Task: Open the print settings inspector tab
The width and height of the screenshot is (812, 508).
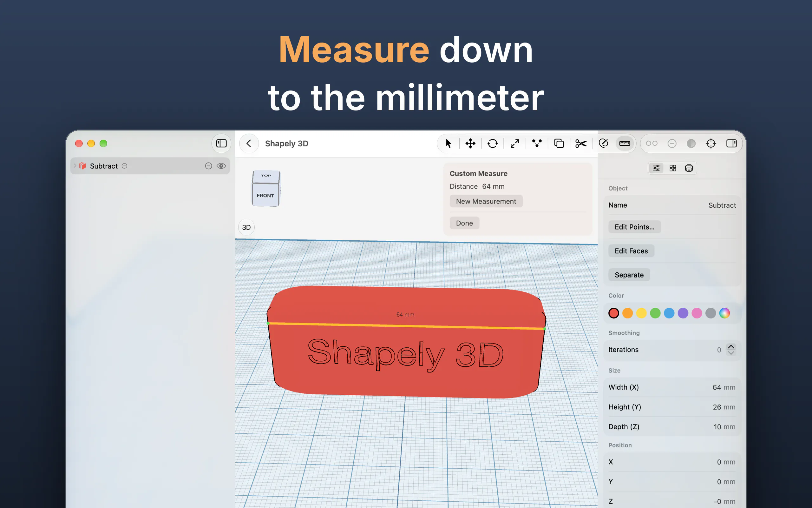Action: [689, 168]
